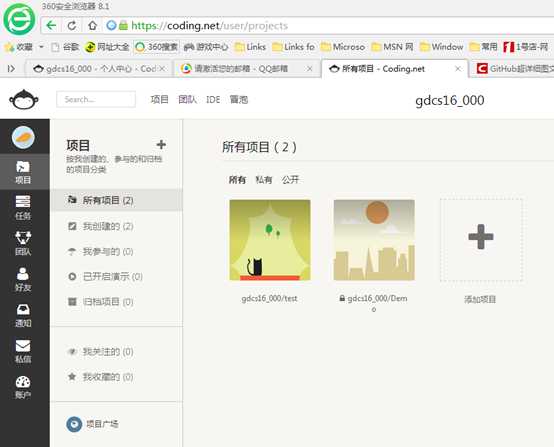Open the 项目广场 link
The height and width of the screenshot is (447, 554).
point(102,424)
